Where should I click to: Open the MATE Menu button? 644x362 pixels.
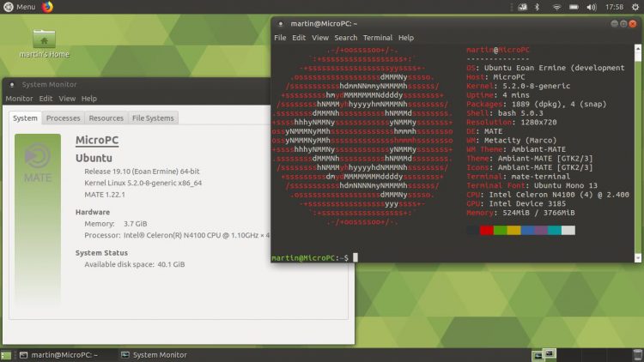tap(19, 7)
